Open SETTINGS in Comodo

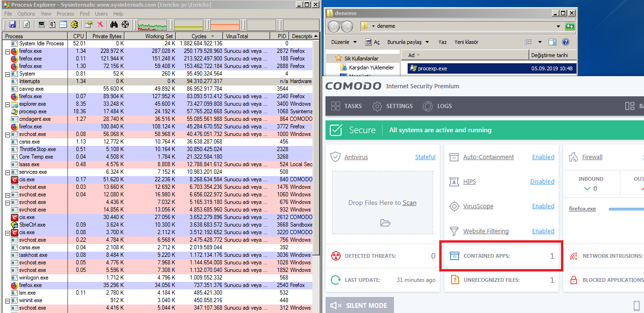[392, 106]
